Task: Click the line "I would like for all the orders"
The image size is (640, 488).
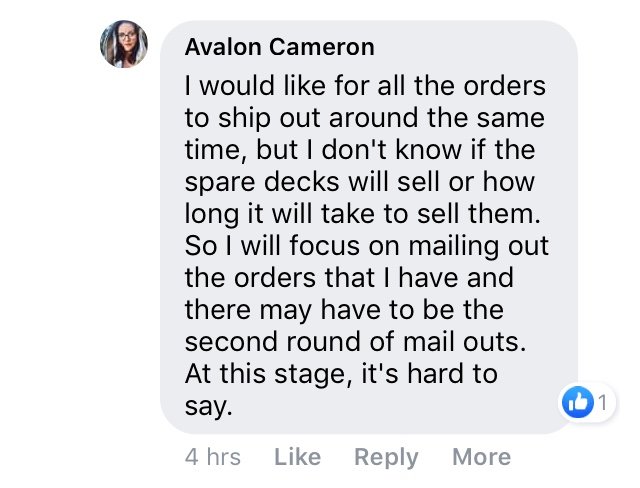Action: tap(365, 86)
